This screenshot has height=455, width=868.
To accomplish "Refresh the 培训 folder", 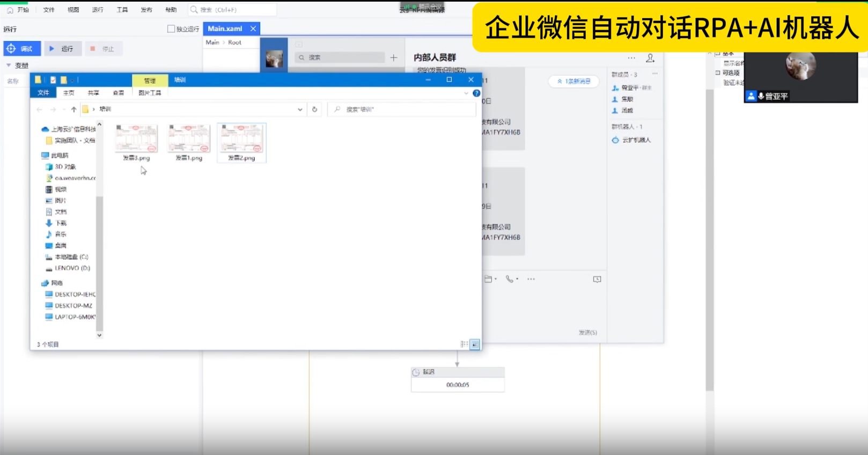I will click(x=315, y=109).
